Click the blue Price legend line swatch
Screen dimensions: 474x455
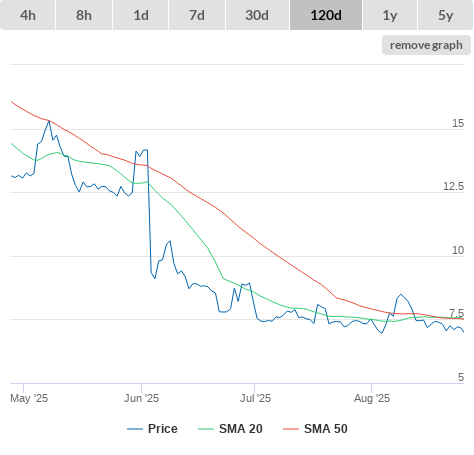[x=135, y=429]
